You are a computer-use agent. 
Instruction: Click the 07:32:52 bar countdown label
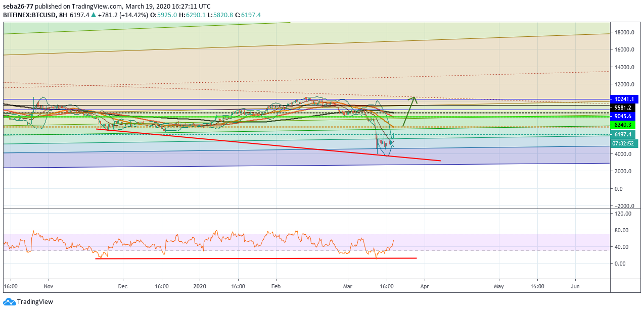pos(624,143)
